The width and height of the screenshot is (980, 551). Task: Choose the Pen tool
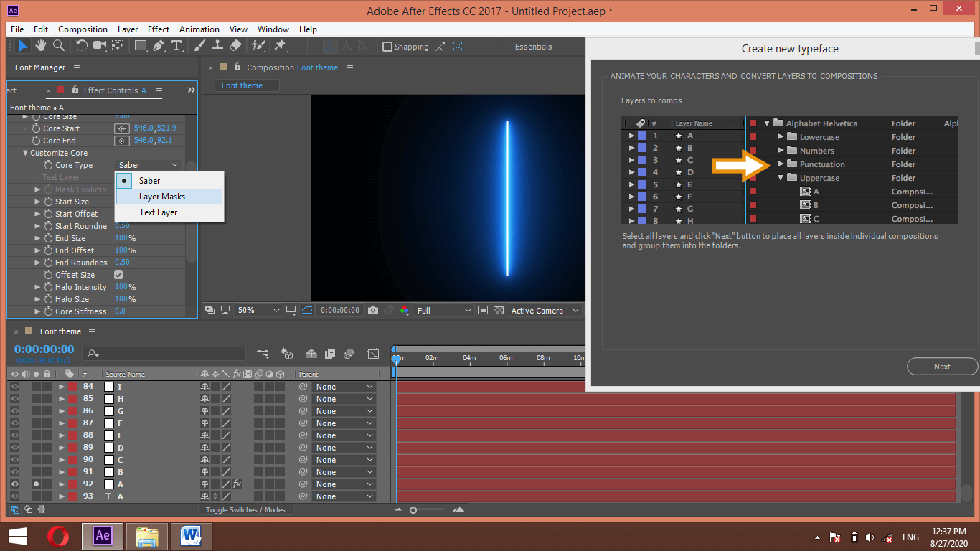point(159,46)
